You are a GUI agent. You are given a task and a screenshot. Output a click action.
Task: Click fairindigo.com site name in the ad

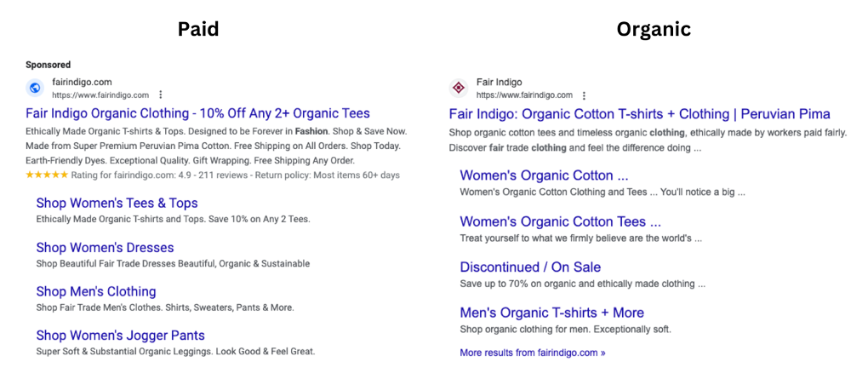pyautogui.click(x=82, y=82)
